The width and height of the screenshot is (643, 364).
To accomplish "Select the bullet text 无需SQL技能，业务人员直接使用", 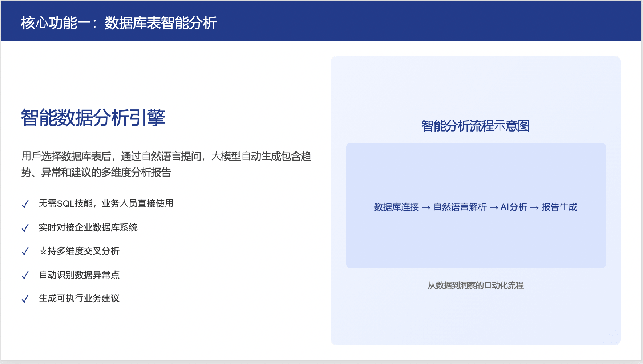I will pos(106,203).
